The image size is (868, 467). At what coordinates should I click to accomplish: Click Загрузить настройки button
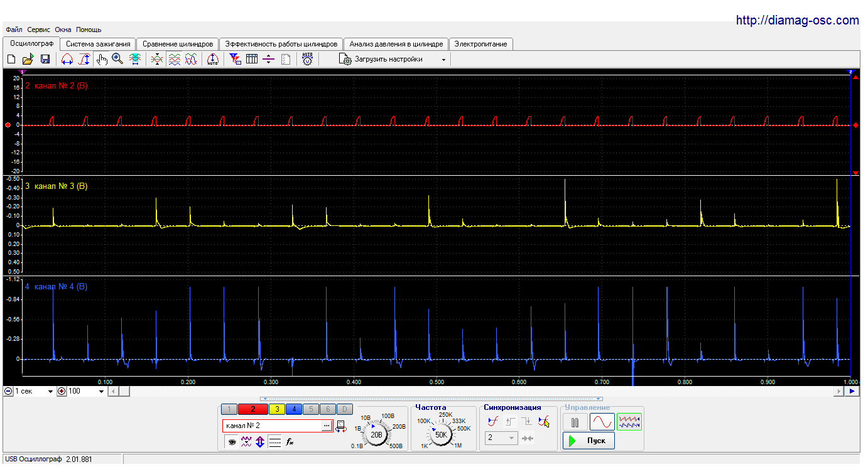pos(389,59)
